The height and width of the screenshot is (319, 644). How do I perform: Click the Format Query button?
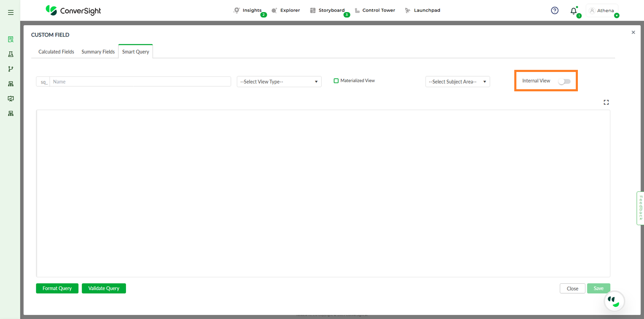point(57,288)
